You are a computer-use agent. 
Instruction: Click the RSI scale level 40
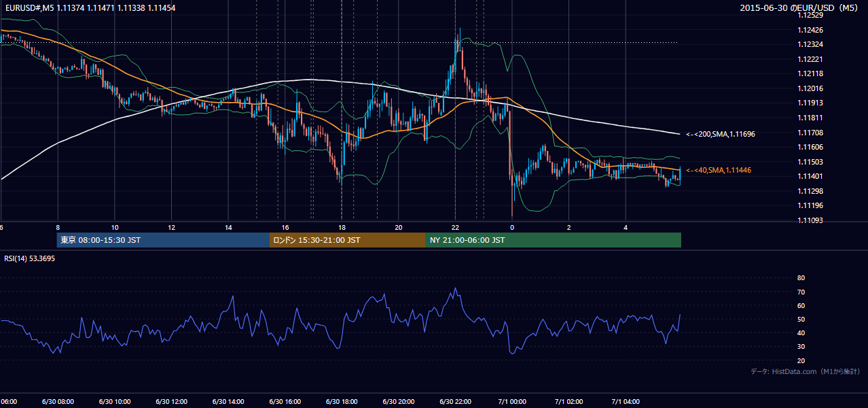[x=801, y=333]
